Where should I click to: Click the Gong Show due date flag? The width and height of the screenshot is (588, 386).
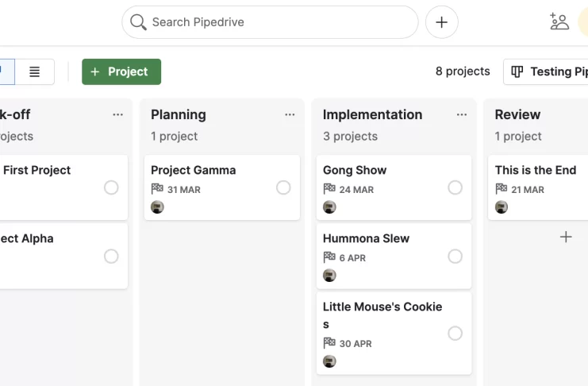coord(329,188)
